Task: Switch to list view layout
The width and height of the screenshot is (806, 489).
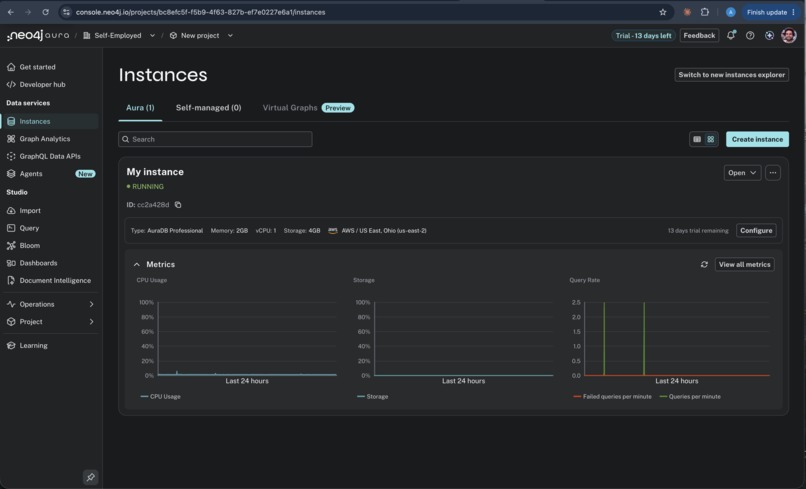Action: coord(697,139)
